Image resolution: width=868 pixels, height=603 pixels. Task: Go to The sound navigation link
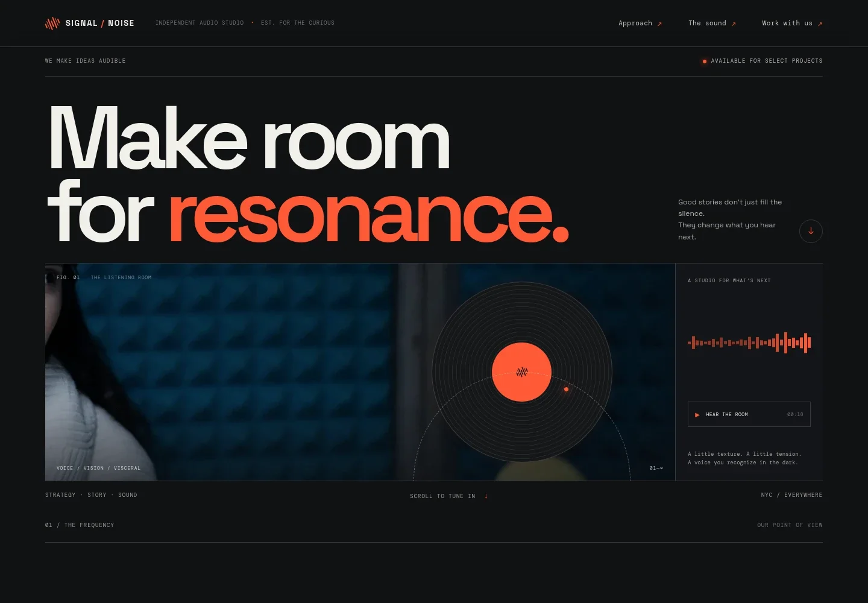712,24
